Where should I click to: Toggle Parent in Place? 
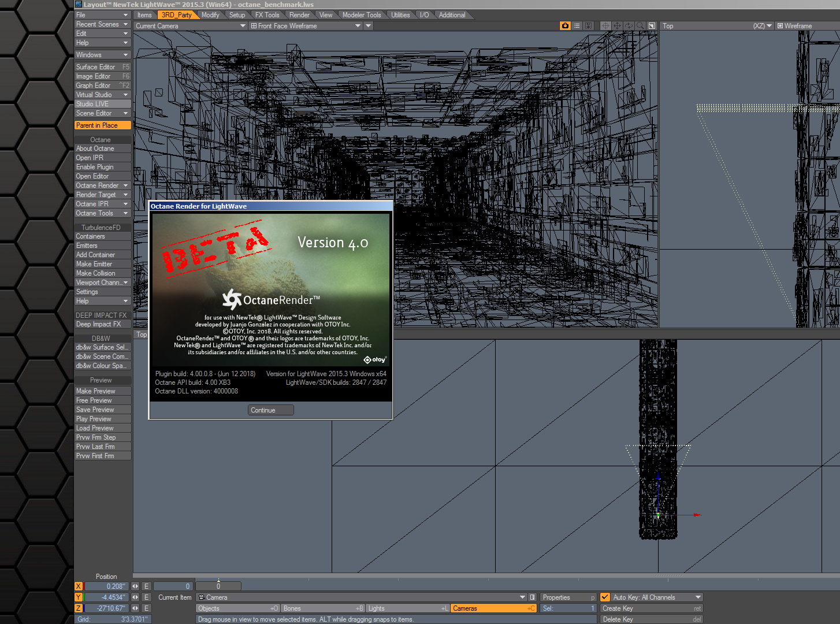(x=103, y=125)
